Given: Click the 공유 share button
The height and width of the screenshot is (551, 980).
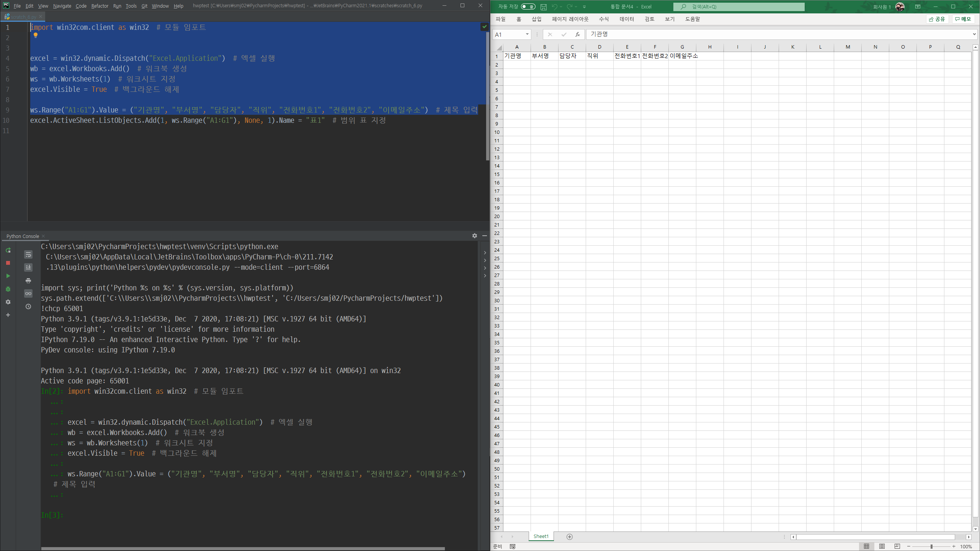Looking at the screenshot, I should [937, 19].
